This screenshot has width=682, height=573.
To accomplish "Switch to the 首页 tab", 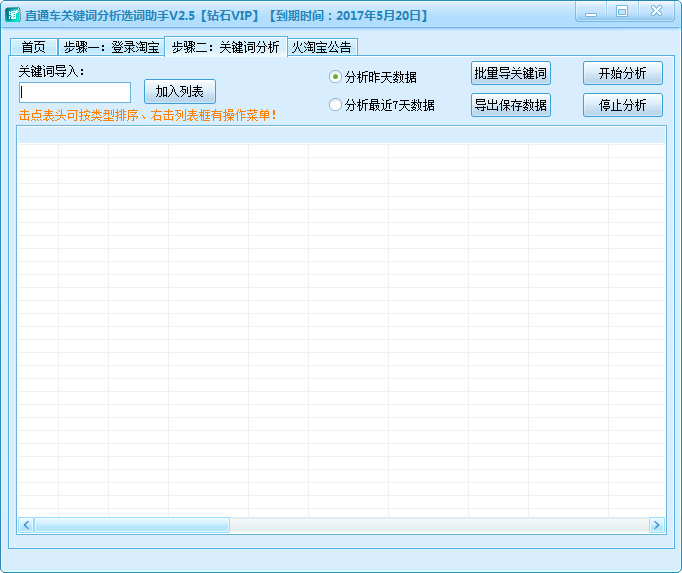I will click(x=33, y=47).
